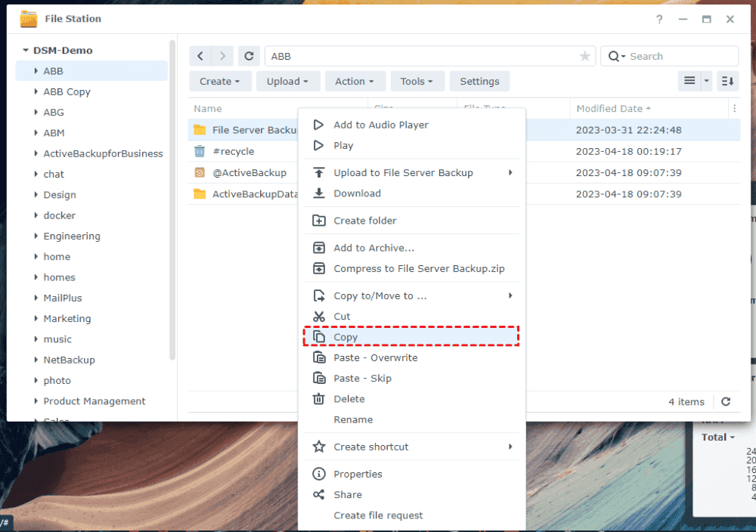This screenshot has width=756, height=532.
Task: Choose Rename from the context menu
Action: pos(411,419)
